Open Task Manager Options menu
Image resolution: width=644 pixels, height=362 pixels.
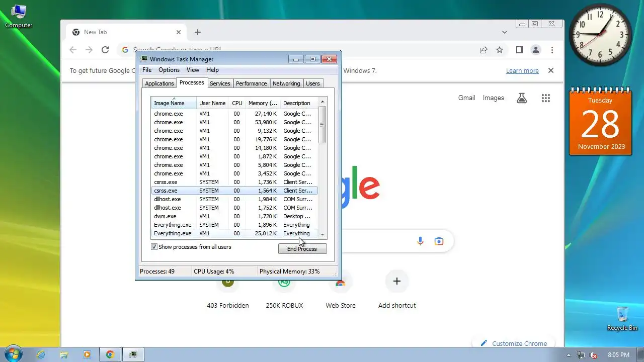[x=169, y=70]
